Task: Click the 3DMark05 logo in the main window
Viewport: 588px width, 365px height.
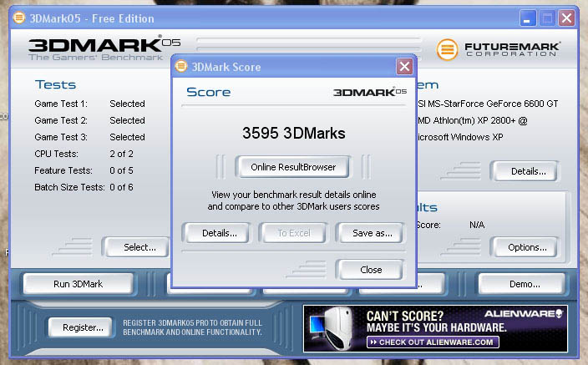Action: pos(104,48)
